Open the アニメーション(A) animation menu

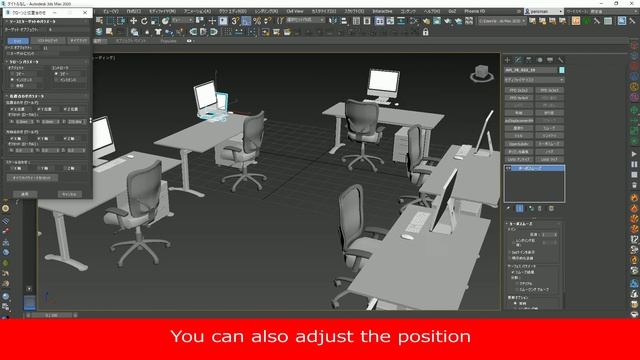197,11
